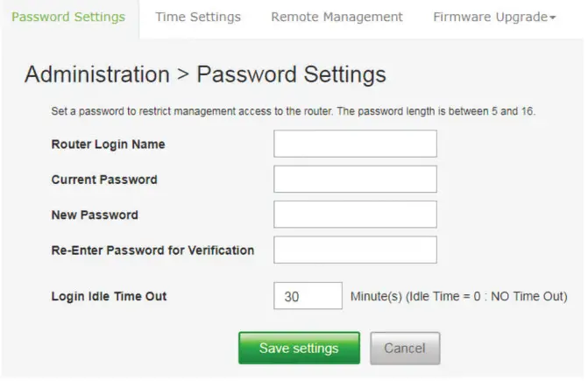The width and height of the screenshot is (588, 381).
Task: Click the Router Login Name input field
Action: [x=355, y=144]
